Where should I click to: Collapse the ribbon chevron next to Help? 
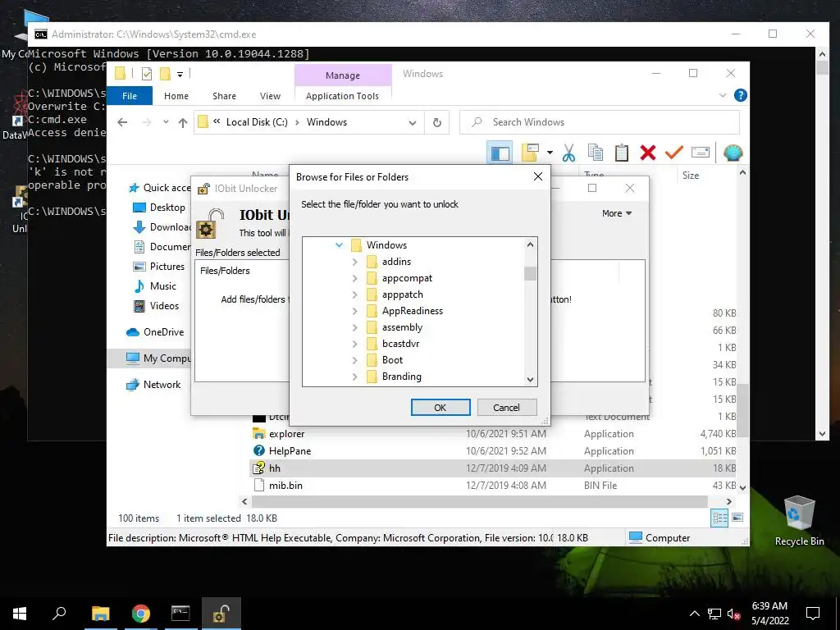[x=722, y=95]
